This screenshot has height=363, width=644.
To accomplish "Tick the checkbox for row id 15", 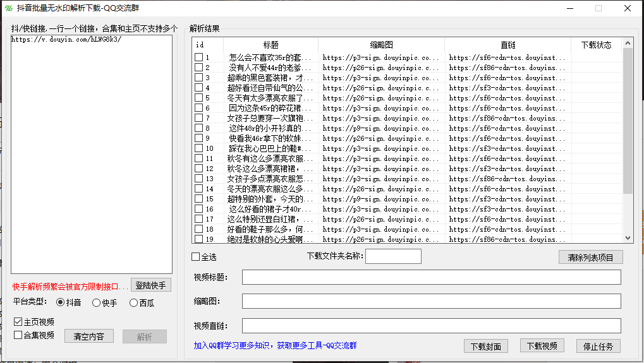I will (199, 198).
